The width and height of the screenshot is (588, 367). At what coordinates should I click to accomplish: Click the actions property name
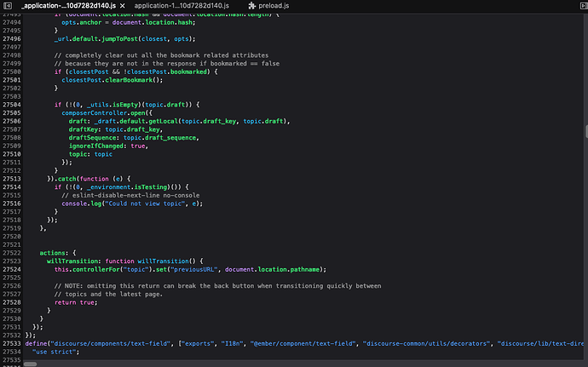53,253
